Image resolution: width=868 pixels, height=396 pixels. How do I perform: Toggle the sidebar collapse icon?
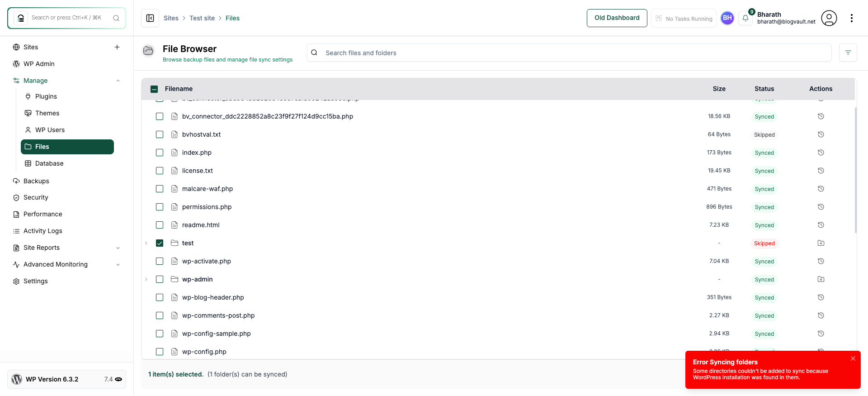[150, 18]
